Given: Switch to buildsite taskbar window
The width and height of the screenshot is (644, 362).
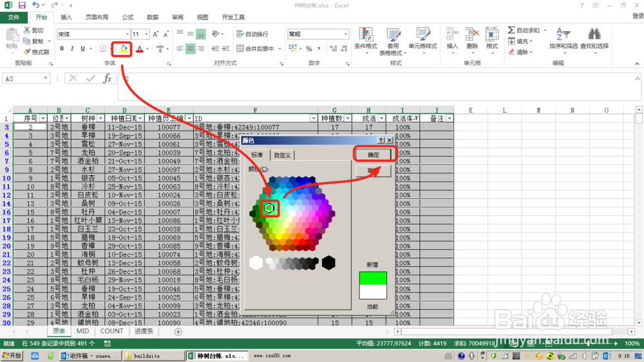Looking at the screenshot, I should coord(154,356).
